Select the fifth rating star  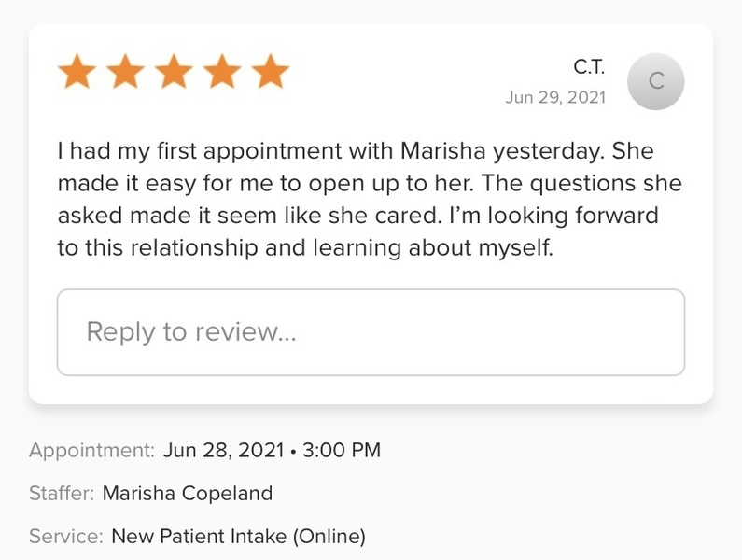[x=270, y=72]
